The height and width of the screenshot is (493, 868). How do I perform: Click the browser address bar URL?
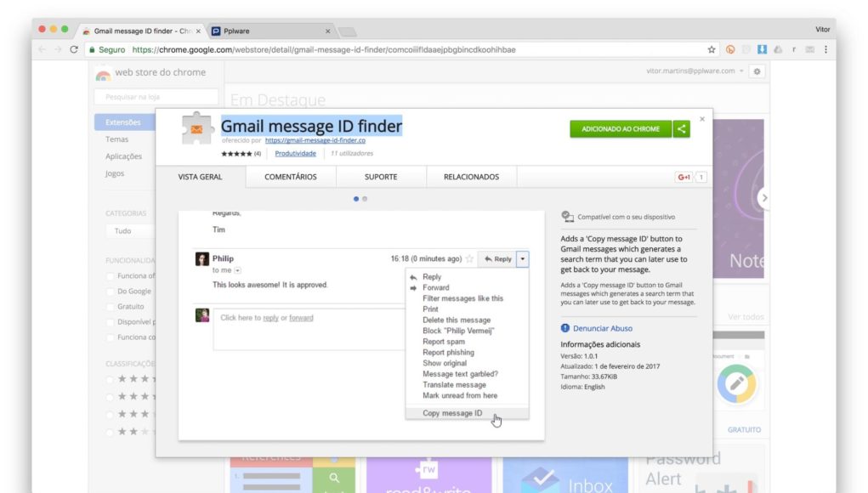click(324, 50)
